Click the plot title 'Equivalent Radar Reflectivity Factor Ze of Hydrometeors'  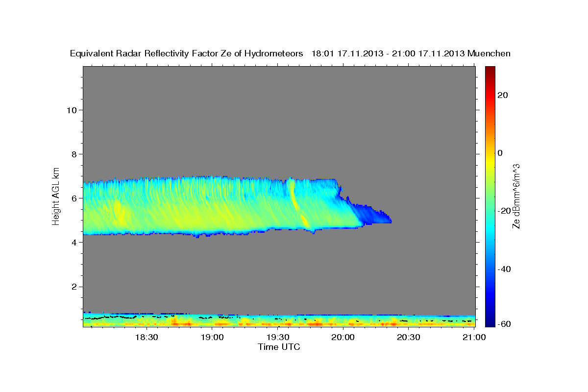point(186,54)
